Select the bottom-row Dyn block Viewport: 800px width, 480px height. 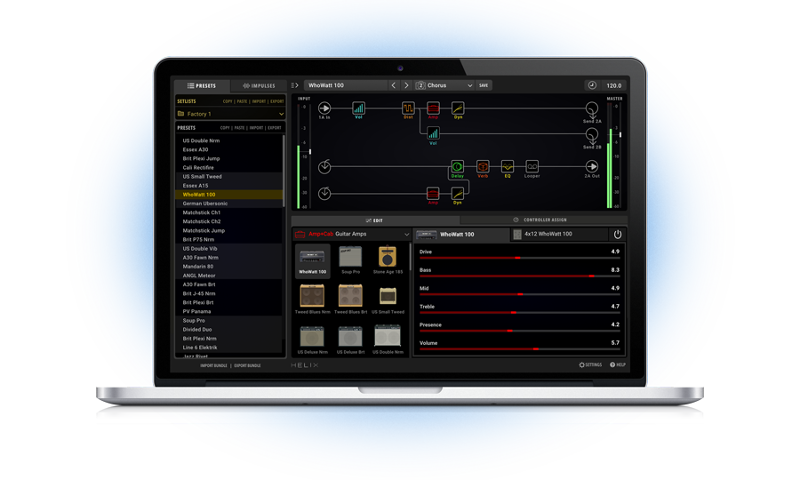[x=458, y=193]
